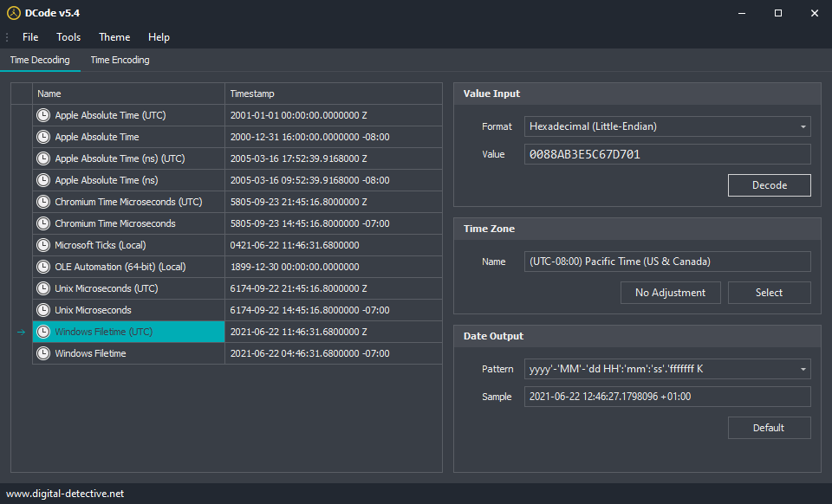Click the clock icon beside Unix Microseconds (UTC)
832x504 pixels.
43,288
